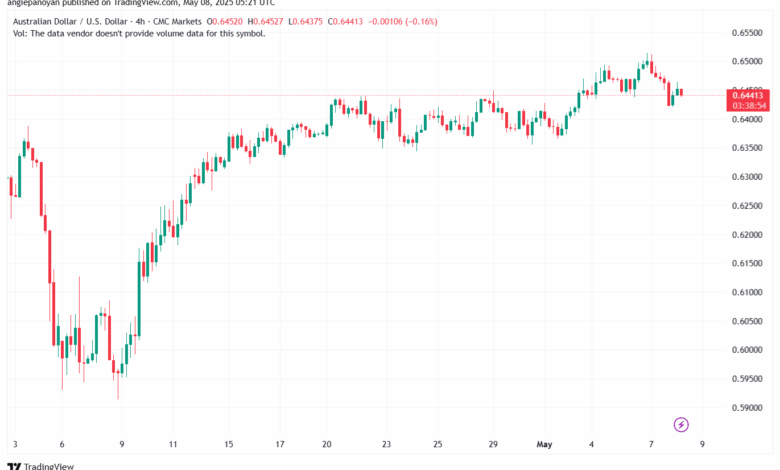Click the 0.59000 price axis label

[747, 407]
